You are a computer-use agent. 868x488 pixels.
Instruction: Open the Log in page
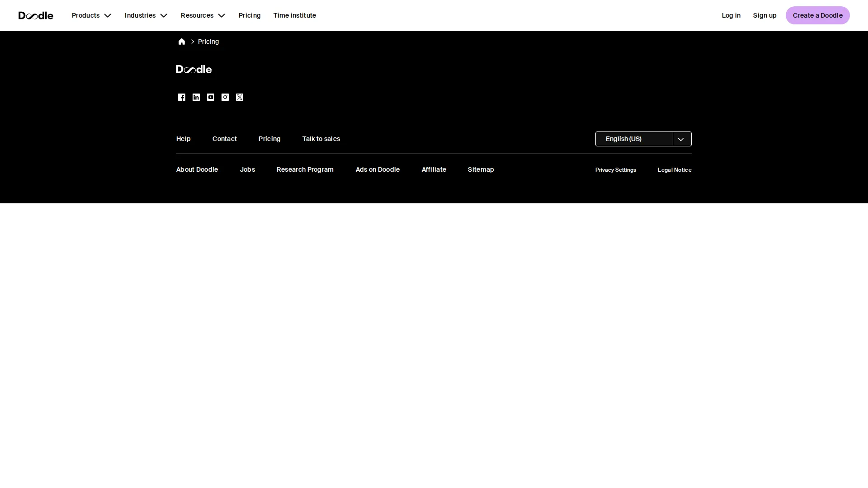click(731, 15)
